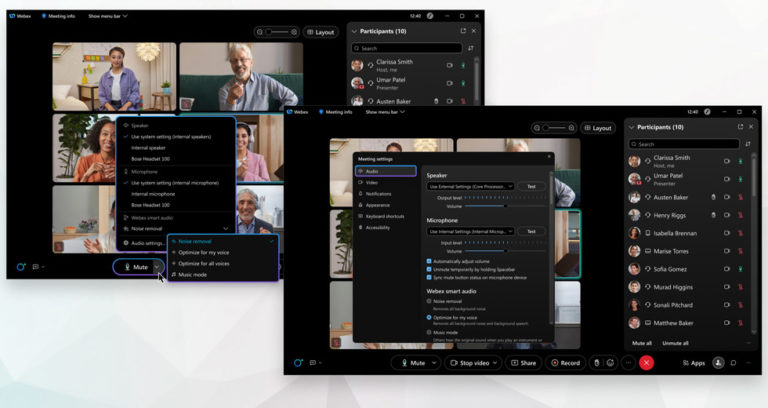Open Meeting info in the front window
Viewport: 768px width, 408px height.
[x=335, y=112]
